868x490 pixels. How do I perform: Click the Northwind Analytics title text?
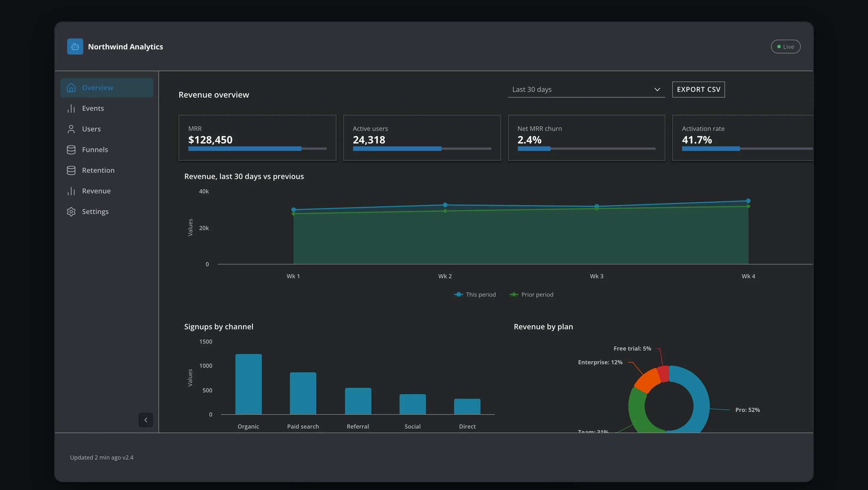click(x=125, y=47)
